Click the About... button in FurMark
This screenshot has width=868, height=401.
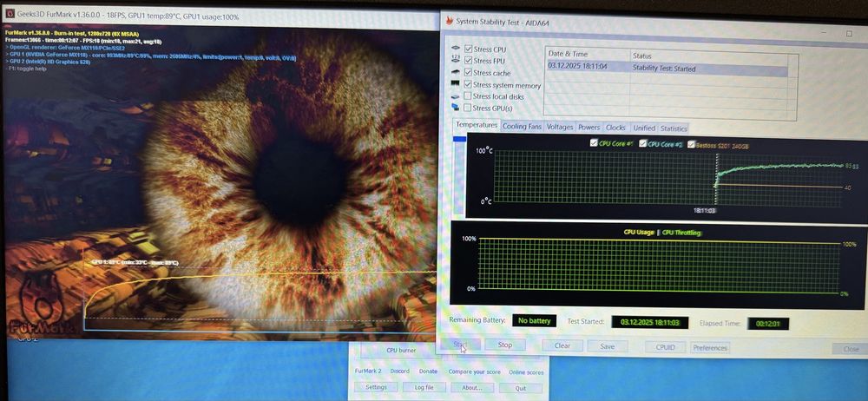pos(472,388)
